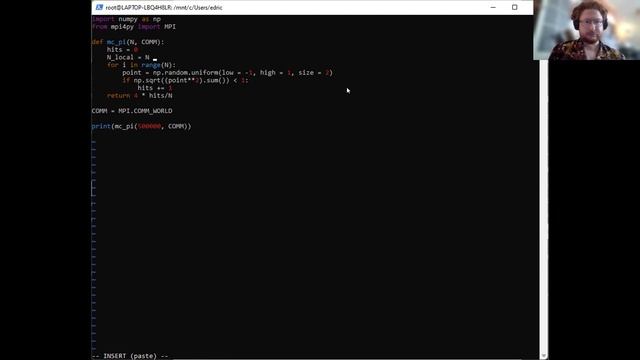This screenshot has width=640, height=360.
Task: Click the 'hits = 0' line
Action: [x=122, y=50]
